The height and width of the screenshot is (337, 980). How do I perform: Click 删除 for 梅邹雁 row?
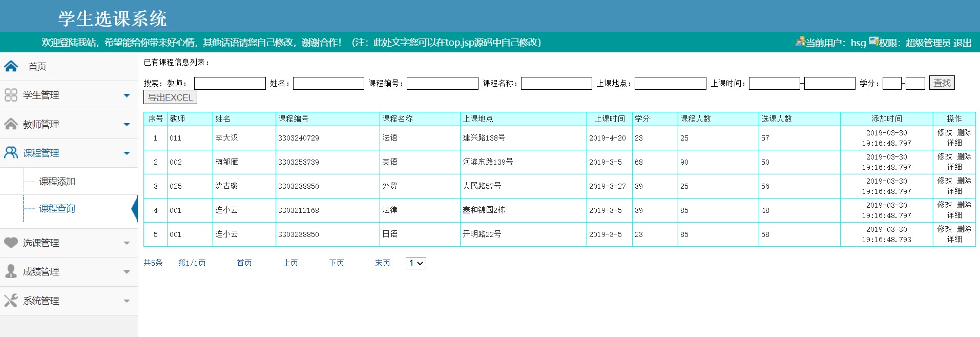(x=964, y=156)
